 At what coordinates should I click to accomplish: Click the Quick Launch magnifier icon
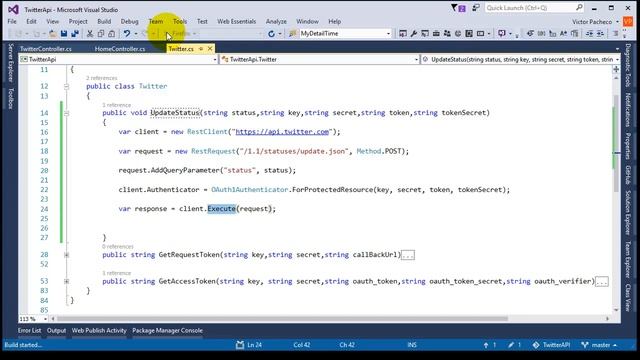(579, 8)
